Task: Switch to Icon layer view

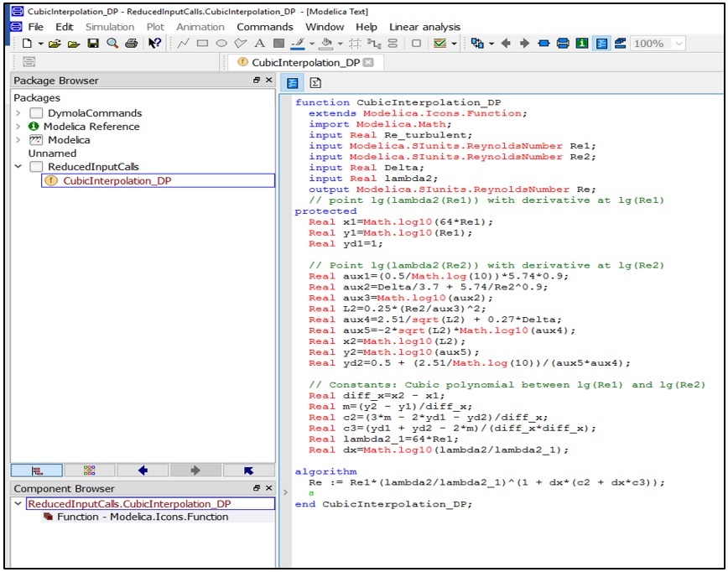Action: (x=543, y=44)
